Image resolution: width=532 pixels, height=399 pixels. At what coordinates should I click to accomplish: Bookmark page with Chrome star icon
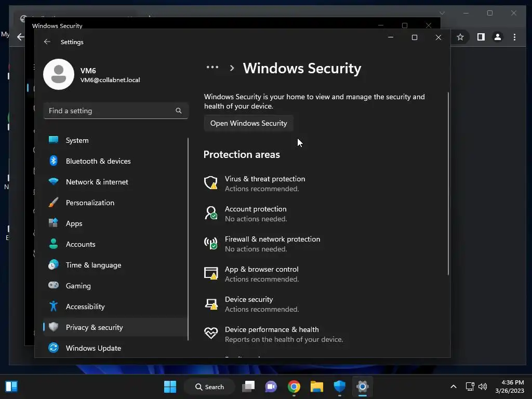[x=460, y=37]
